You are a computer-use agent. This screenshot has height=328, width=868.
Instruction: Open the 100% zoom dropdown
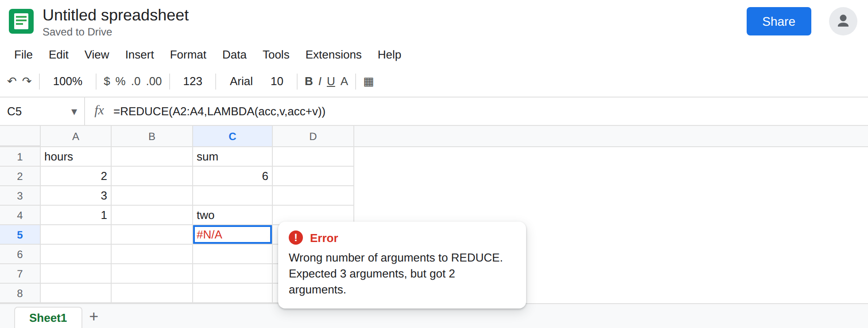point(68,81)
